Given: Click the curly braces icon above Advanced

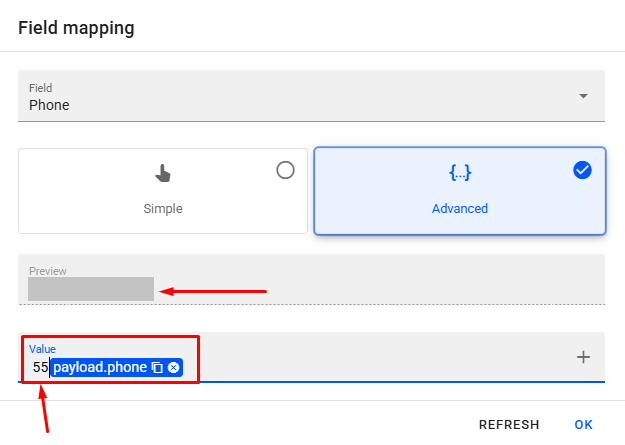Looking at the screenshot, I should click(460, 173).
